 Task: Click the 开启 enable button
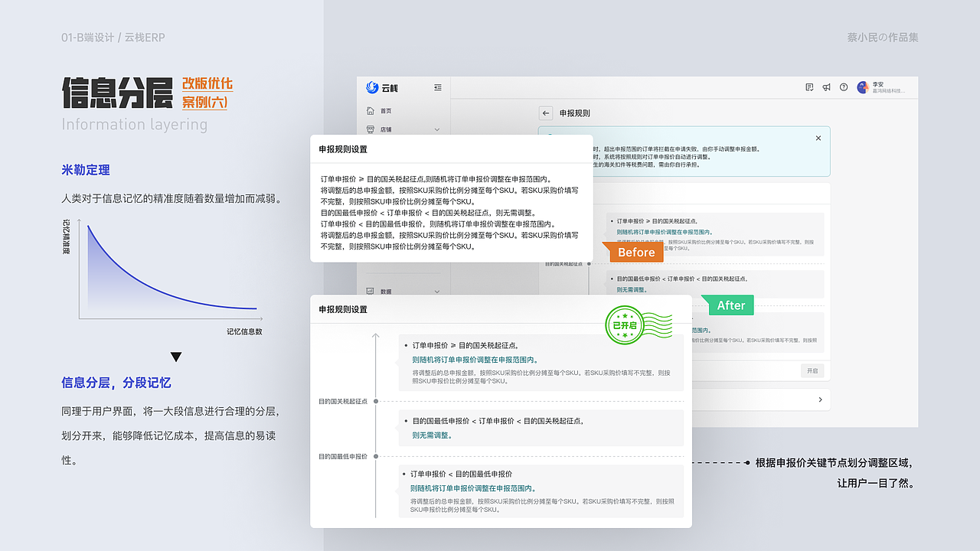(x=812, y=370)
